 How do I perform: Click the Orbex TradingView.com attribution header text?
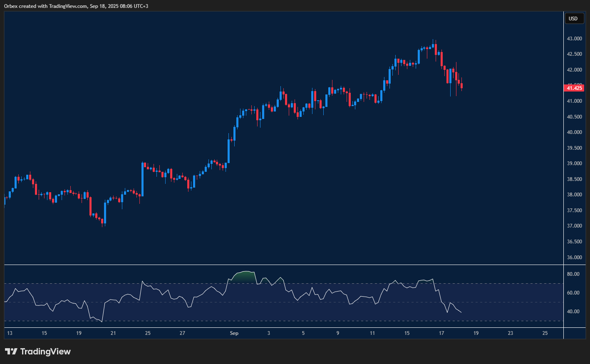tap(76, 6)
